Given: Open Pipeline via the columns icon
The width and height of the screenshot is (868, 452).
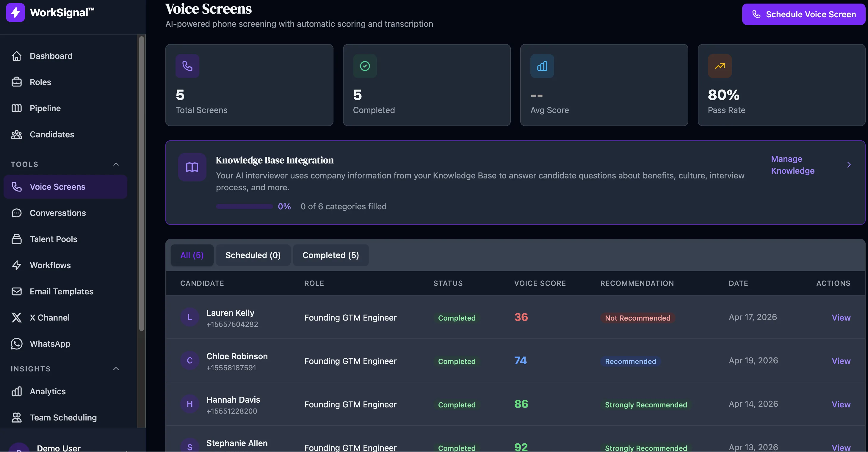Looking at the screenshot, I should pyautogui.click(x=17, y=108).
